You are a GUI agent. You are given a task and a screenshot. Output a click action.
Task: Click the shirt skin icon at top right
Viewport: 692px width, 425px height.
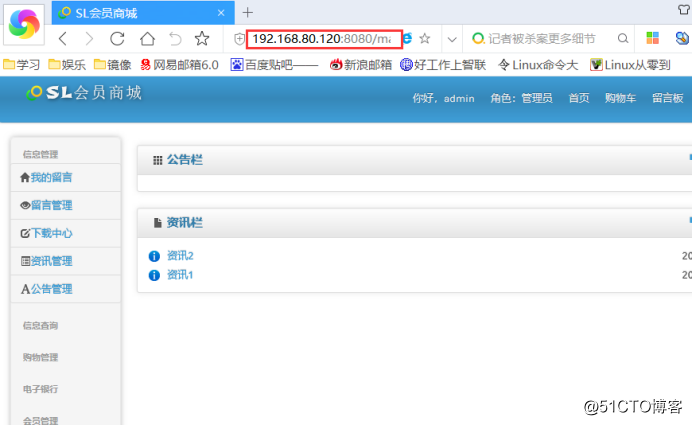coord(684,9)
